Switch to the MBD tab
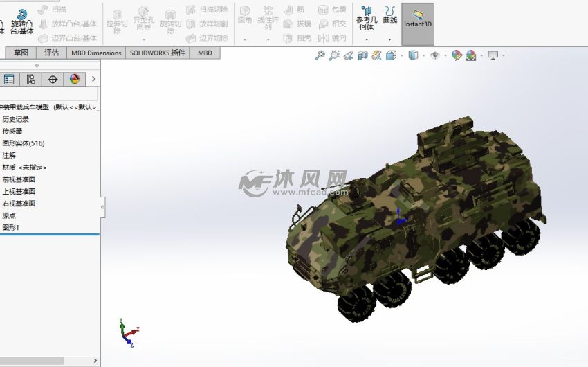 point(205,53)
